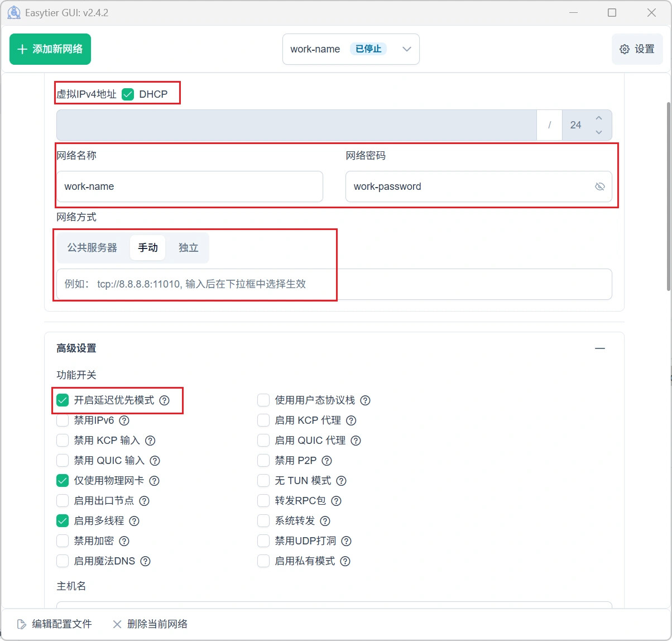
Task: Click the help icon beside 转发RPC包
Action: click(336, 501)
